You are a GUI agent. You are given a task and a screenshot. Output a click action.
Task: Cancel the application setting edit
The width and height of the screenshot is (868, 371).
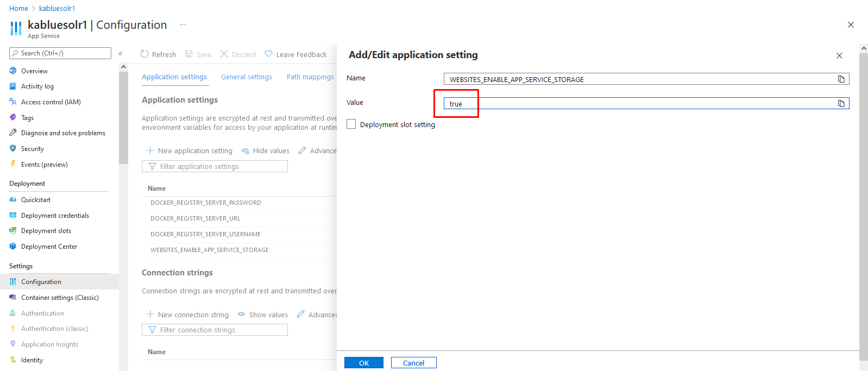point(413,363)
